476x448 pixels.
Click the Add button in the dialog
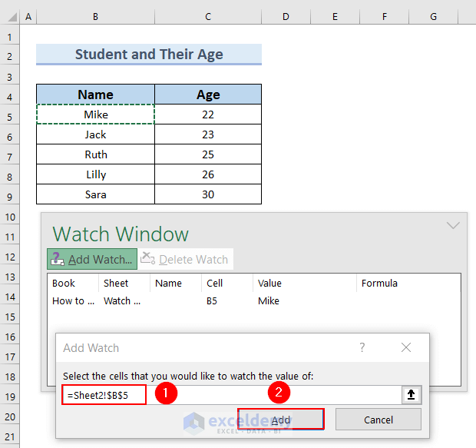pos(281,420)
